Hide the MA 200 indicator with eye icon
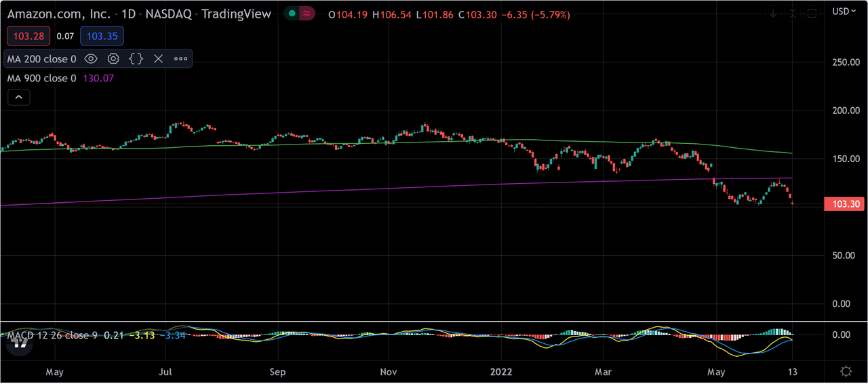The image size is (868, 384). pos(91,59)
